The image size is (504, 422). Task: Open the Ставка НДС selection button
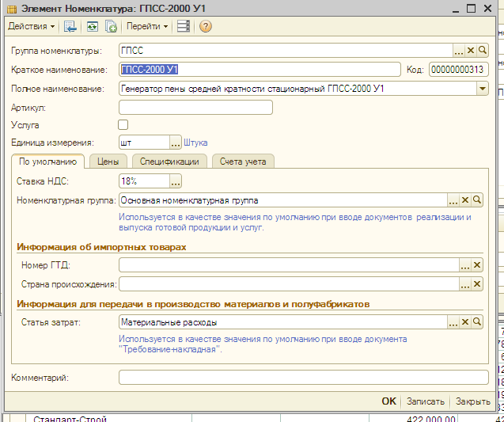176,181
